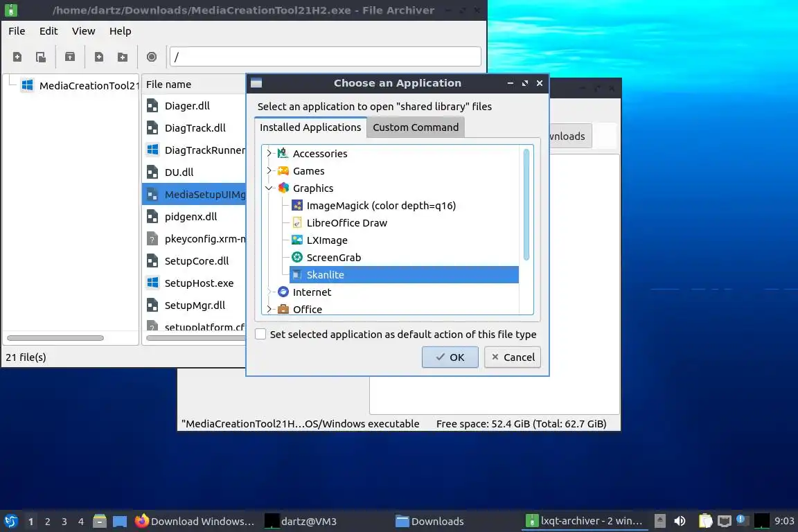Screen dimensions: 798x532
Task: Click the Accessories category icon
Action: (x=283, y=153)
